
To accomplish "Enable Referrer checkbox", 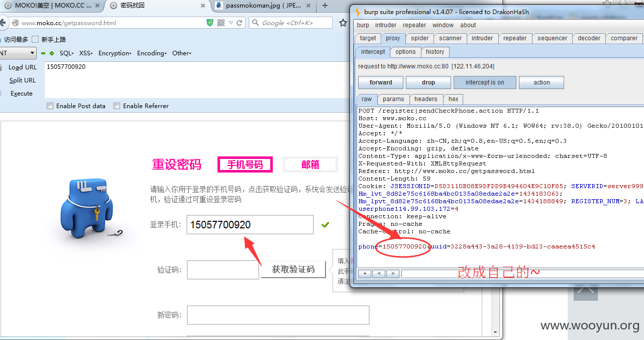I will click(x=117, y=106).
